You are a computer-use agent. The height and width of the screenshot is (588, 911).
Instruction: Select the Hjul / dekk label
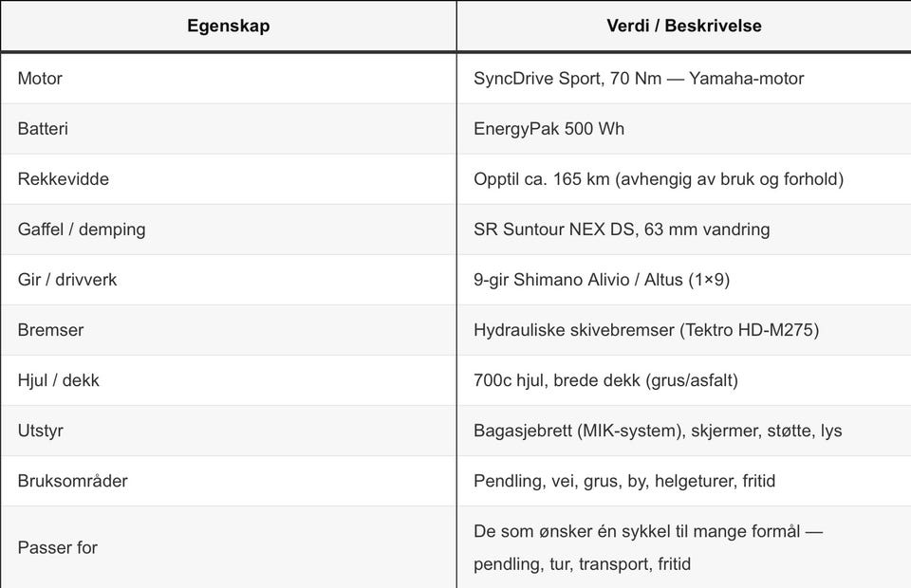58,380
